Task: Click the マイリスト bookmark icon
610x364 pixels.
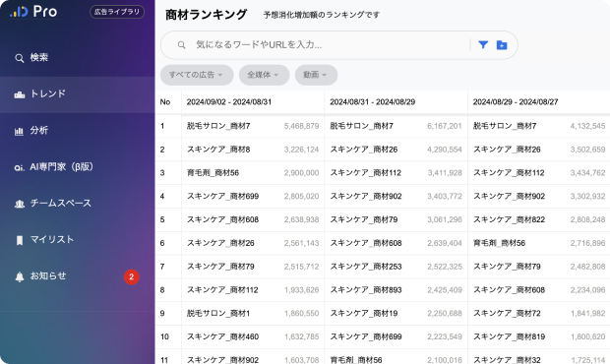Action: pyautogui.click(x=20, y=240)
